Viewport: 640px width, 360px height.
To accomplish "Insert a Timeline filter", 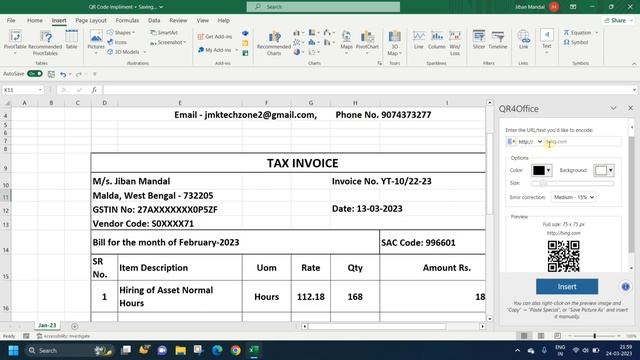I will click(x=498, y=40).
